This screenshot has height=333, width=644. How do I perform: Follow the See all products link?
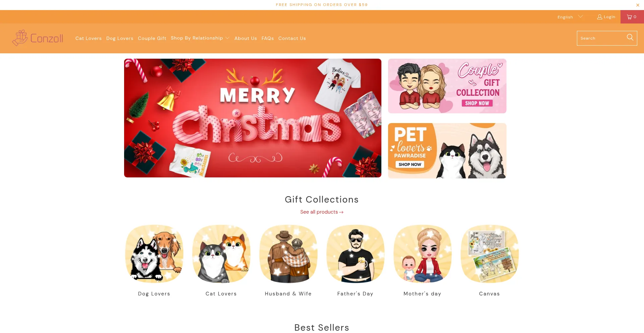click(x=322, y=212)
